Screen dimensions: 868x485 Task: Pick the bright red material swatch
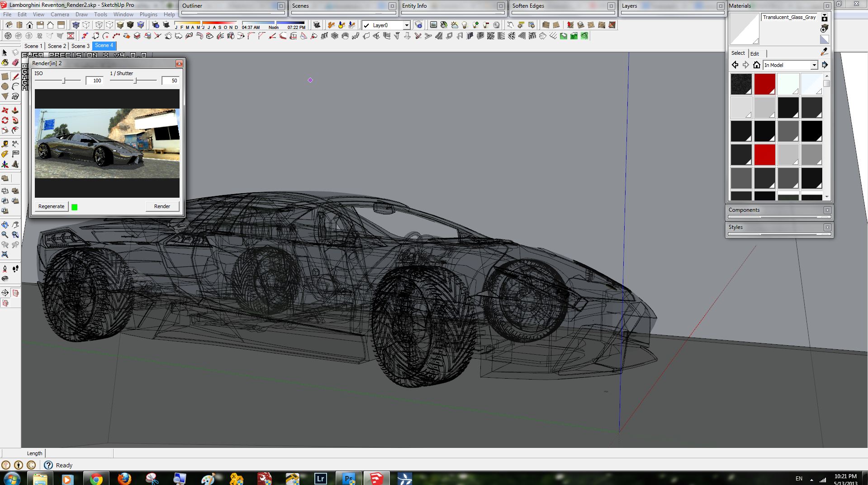[x=764, y=155]
